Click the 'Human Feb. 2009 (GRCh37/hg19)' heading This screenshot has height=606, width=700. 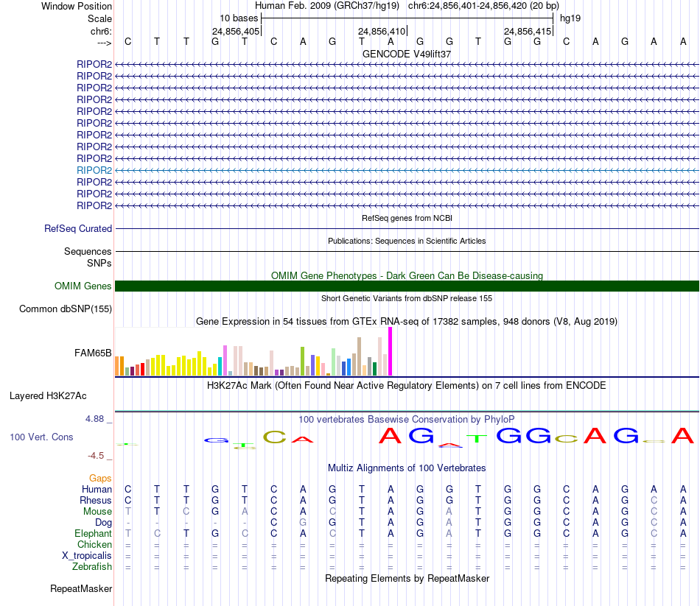click(328, 6)
